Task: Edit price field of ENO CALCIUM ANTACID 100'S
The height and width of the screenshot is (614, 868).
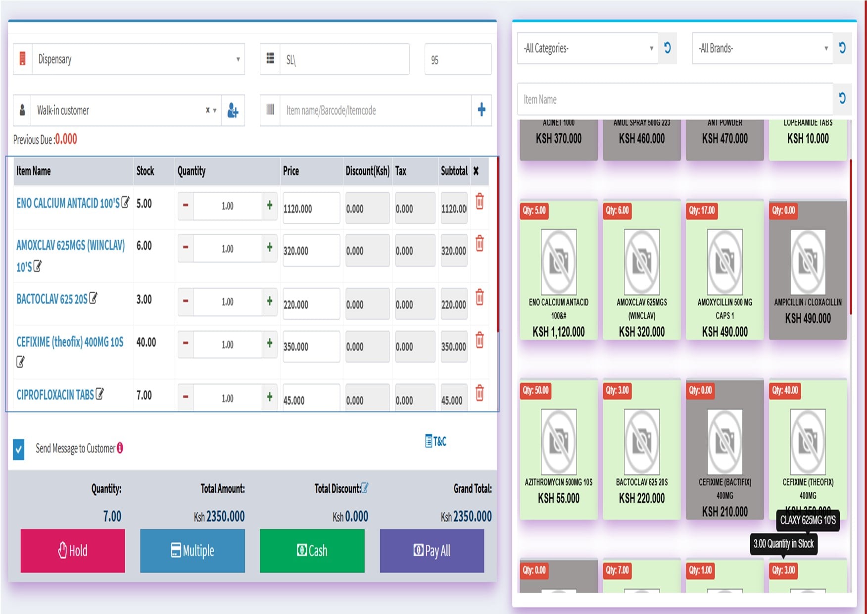Action: coord(311,208)
